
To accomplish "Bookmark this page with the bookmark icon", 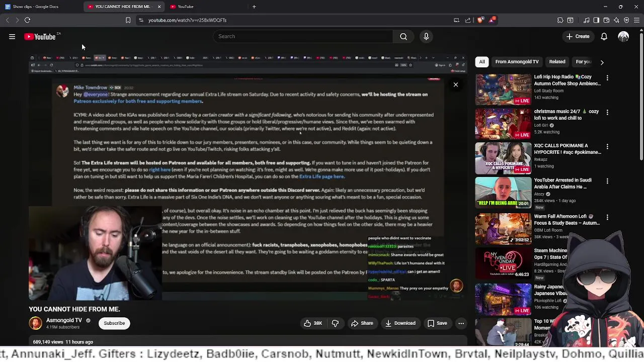I will point(128,20).
